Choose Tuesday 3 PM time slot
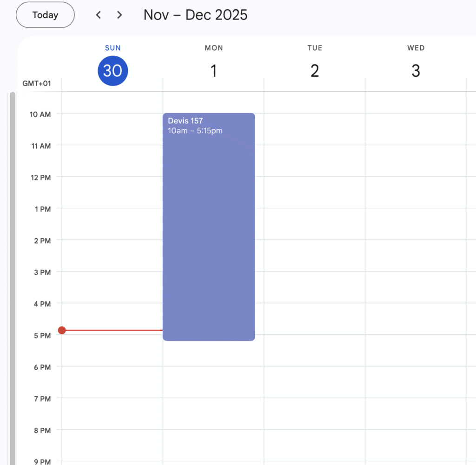Image resolution: width=476 pixels, height=465 pixels. [314, 287]
